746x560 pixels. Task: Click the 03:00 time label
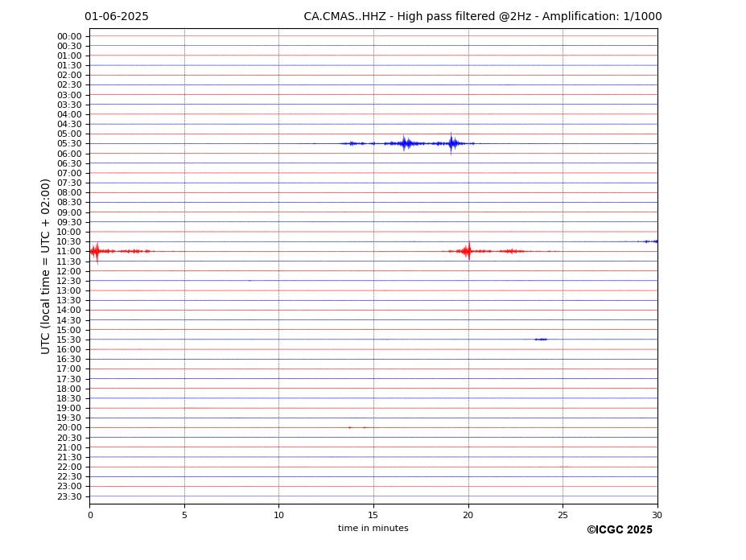[69, 95]
